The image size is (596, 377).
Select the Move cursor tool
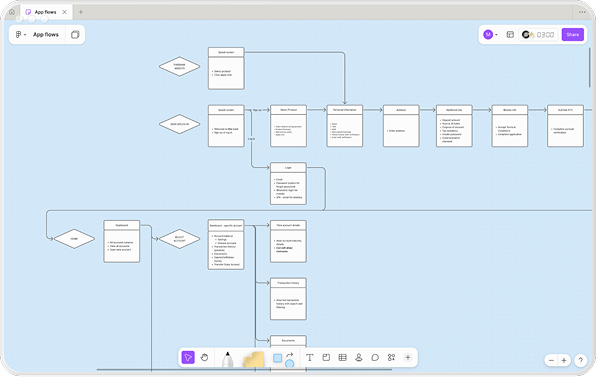click(x=188, y=357)
